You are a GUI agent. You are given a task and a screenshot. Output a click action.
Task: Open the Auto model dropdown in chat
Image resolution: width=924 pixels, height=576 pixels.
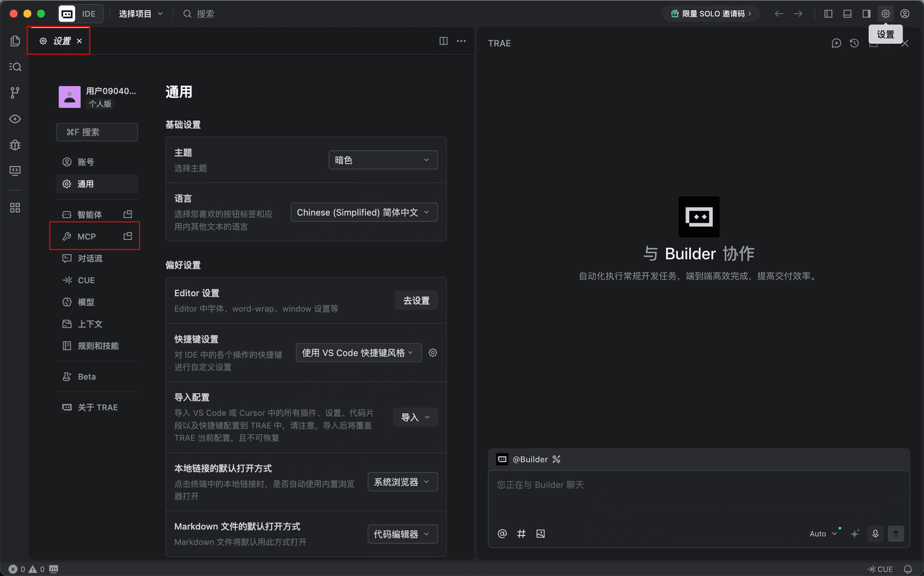(824, 534)
